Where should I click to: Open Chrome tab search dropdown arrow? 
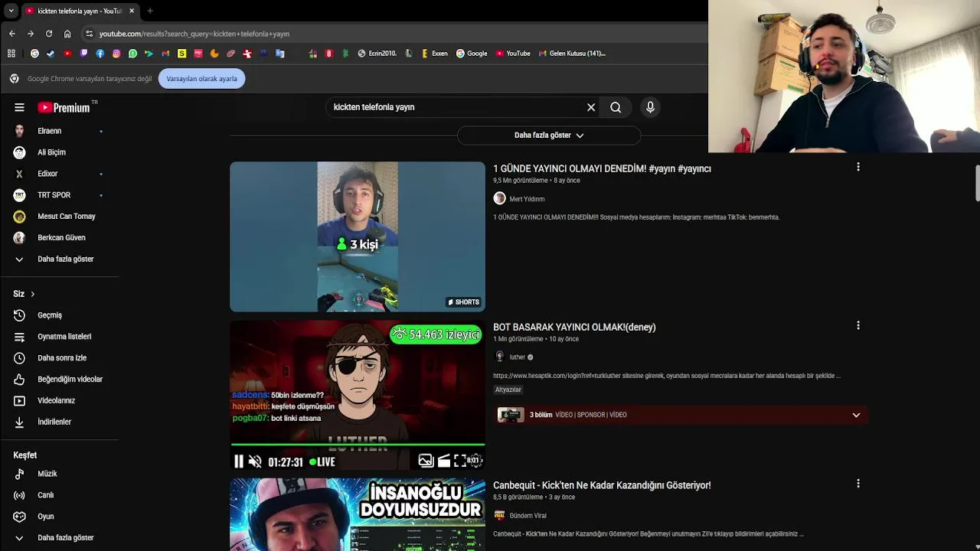click(x=11, y=11)
